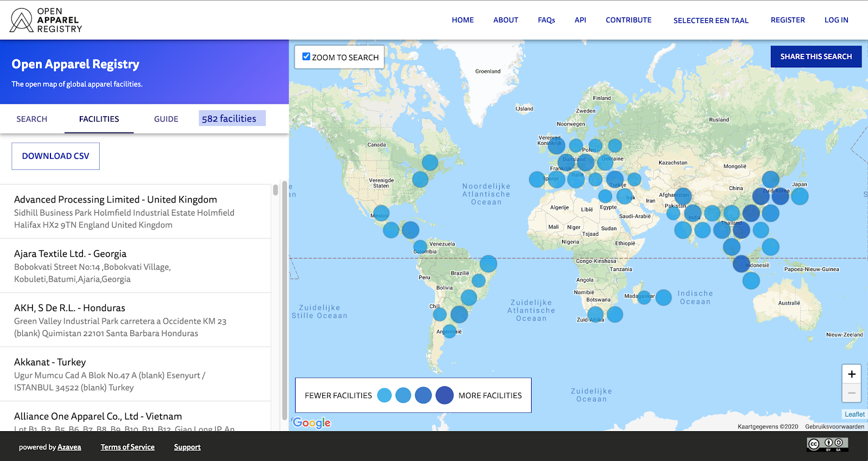Open the Gebruiksvoorwaarden map terms link
This screenshot has height=461, width=868.
coord(834,427)
